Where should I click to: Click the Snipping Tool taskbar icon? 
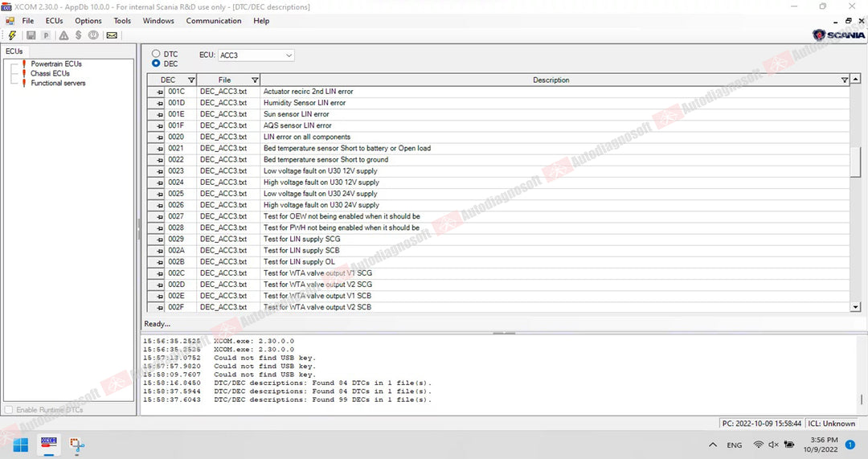pos(76,445)
